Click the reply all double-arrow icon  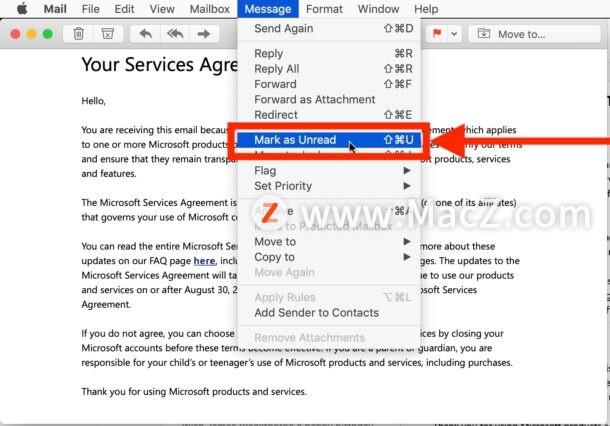(x=175, y=34)
